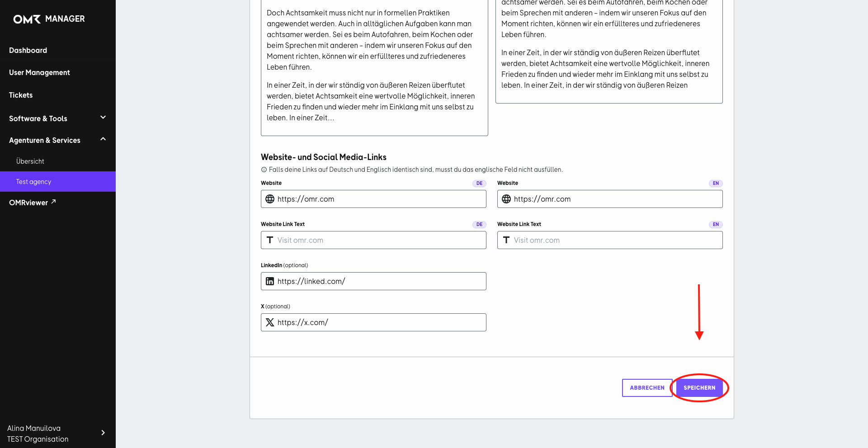Click into the German description text area
Viewport: 868px width, 448px height.
[x=374, y=68]
